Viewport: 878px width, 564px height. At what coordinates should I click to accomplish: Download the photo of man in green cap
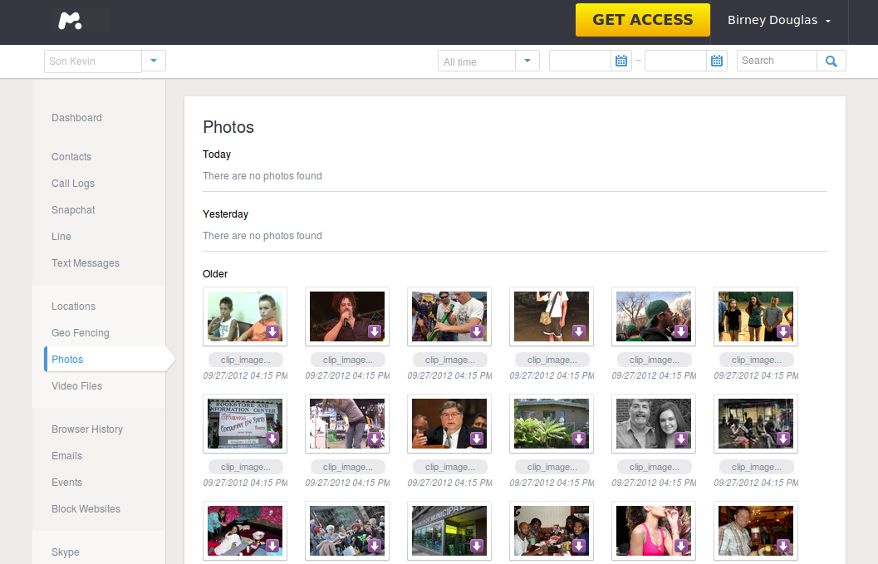point(681,332)
